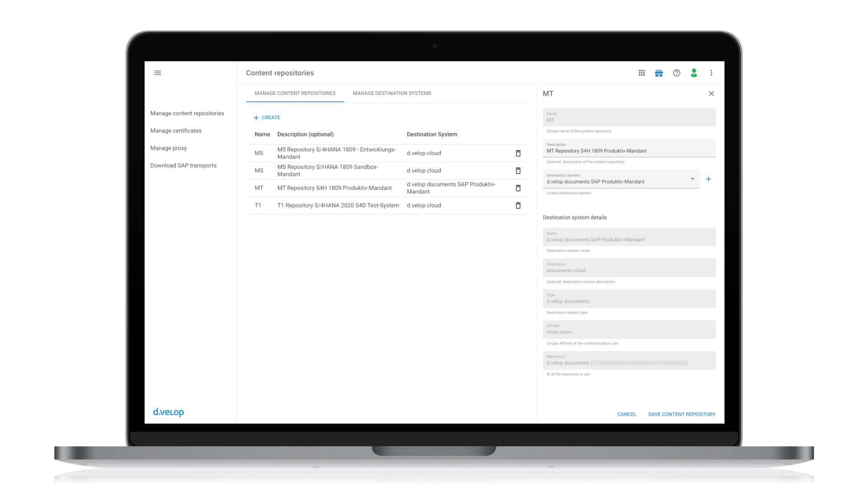This screenshot has width=868, height=499.
Task: Open the three-dot overflow menu
Action: (x=711, y=73)
